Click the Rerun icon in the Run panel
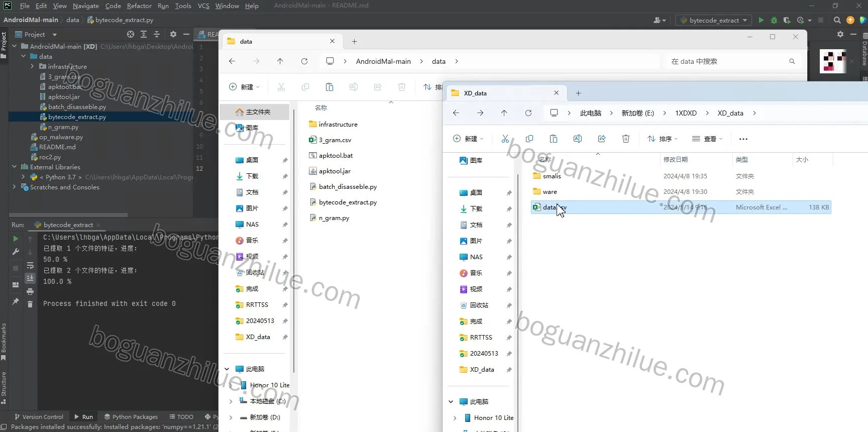The height and width of the screenshot is (432, 868). click(x=16, y=239)
